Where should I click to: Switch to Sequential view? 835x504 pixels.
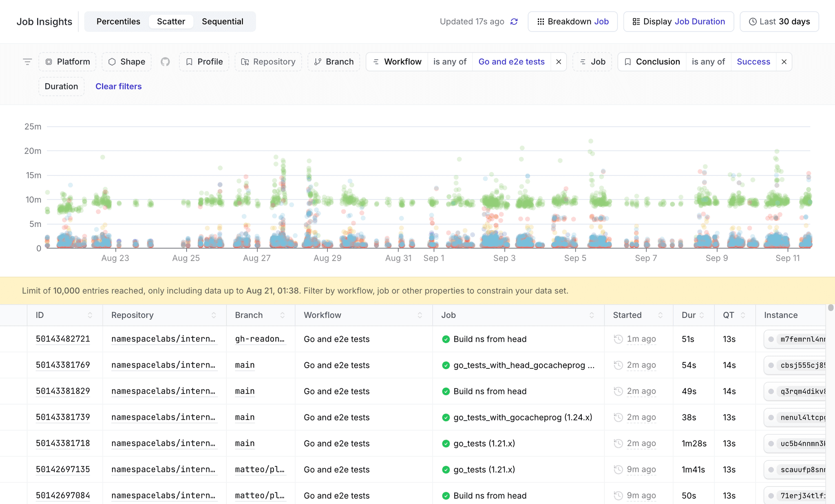222,22
